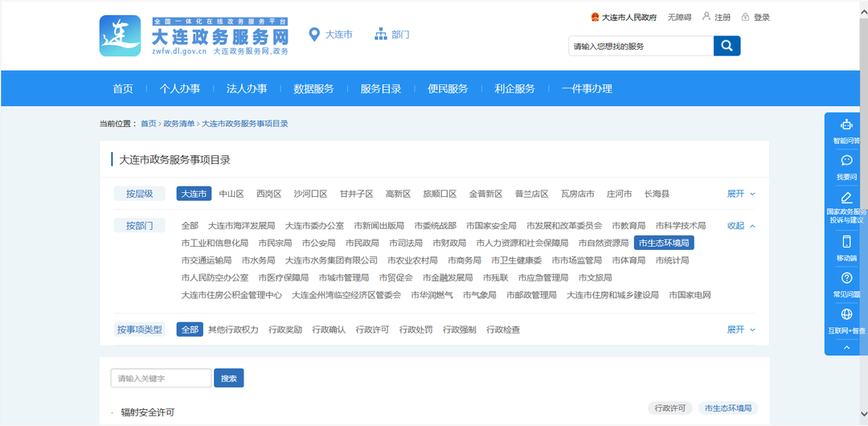This screenshot has width=868, height=426.
Task: Open 服务目录 in the navigation bar
Action: pyautogui.click(x=380, y=88)
